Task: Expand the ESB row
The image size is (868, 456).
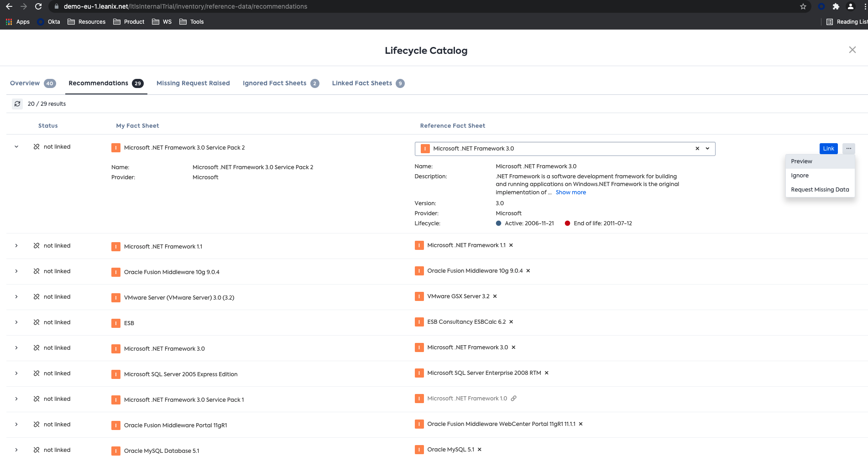Action: [x=16, y=322]
